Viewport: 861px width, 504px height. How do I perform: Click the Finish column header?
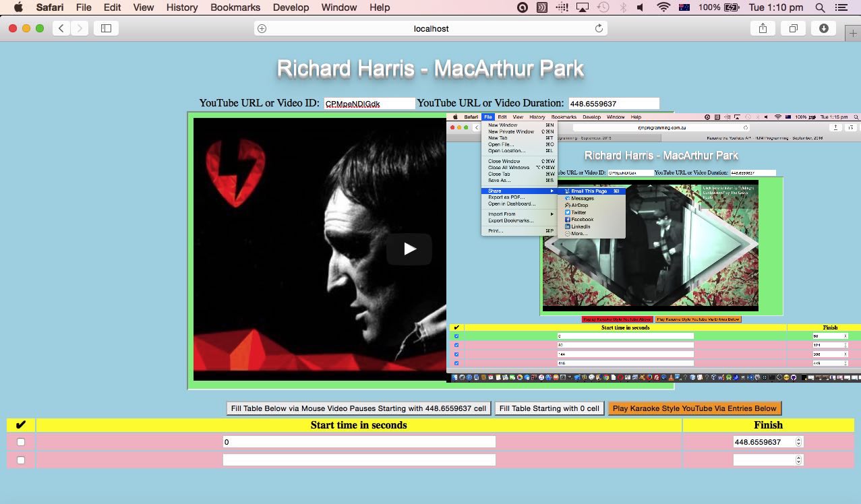pyautogui.click(x=768, y=425)
